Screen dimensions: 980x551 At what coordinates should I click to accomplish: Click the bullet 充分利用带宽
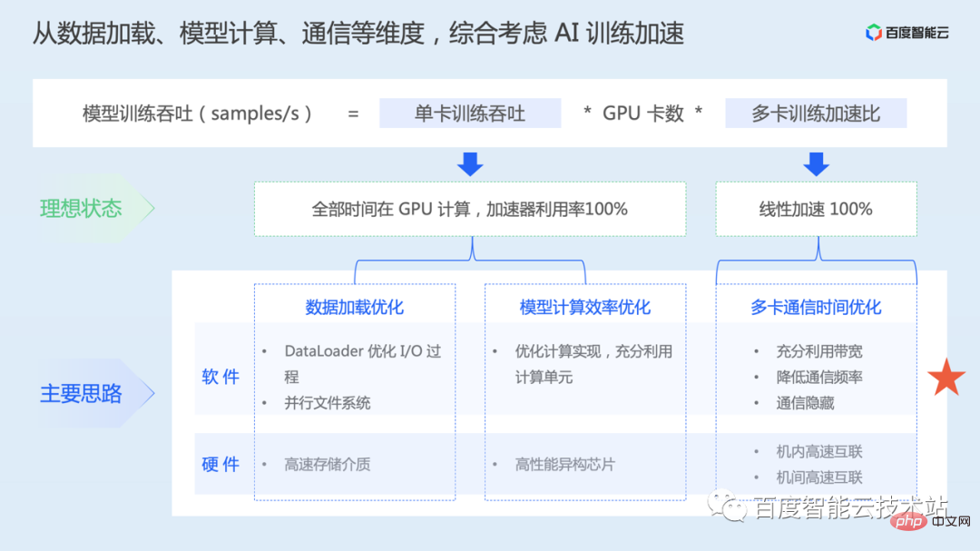(819, 351)
